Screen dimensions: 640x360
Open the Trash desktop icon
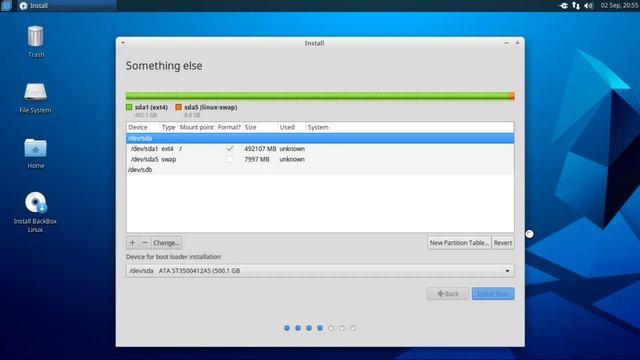[x=36, y=41]
